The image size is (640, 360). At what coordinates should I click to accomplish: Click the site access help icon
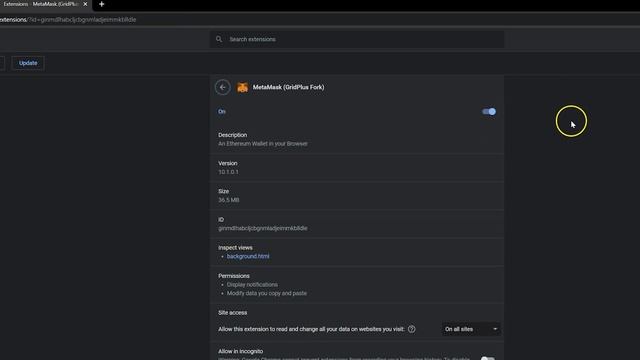pos(411,329)
